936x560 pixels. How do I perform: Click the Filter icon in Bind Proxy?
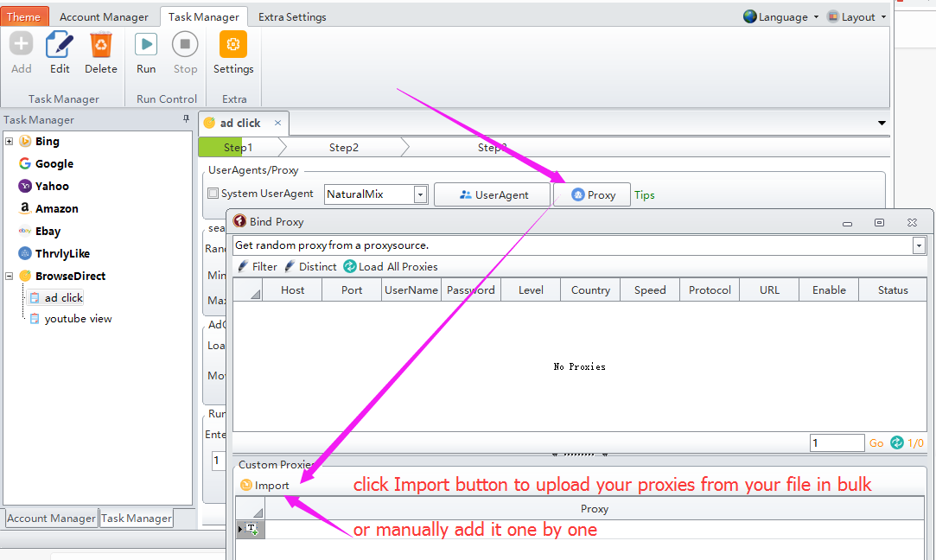[243, 266]
